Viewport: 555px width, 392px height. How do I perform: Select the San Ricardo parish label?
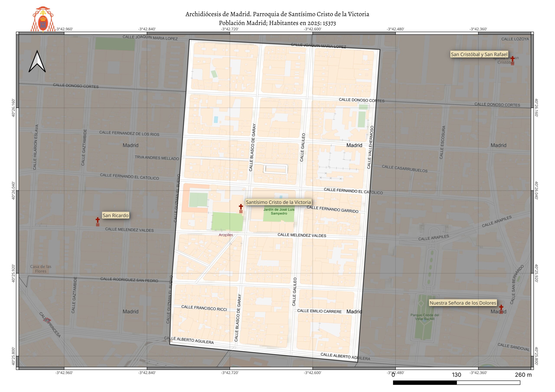116,215
